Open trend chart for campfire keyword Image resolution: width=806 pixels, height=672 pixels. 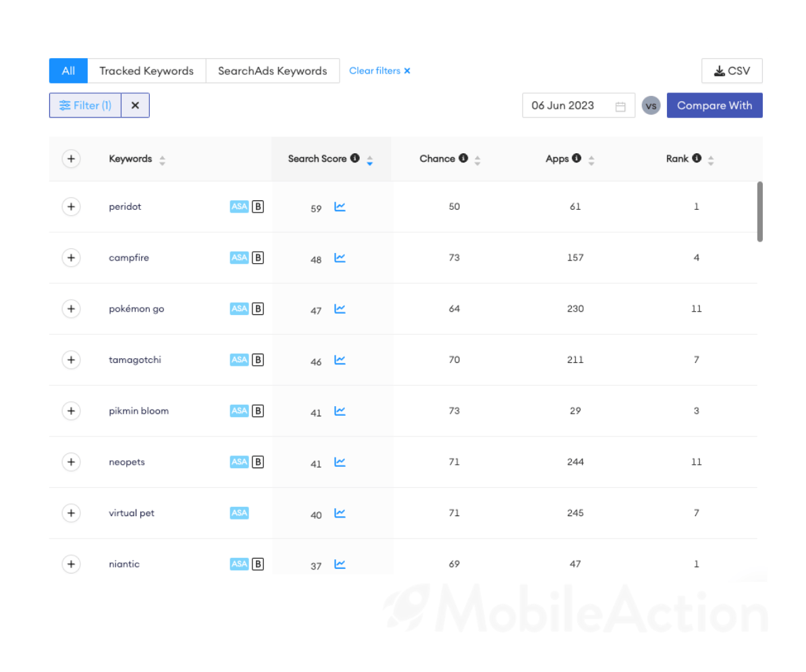340,257
